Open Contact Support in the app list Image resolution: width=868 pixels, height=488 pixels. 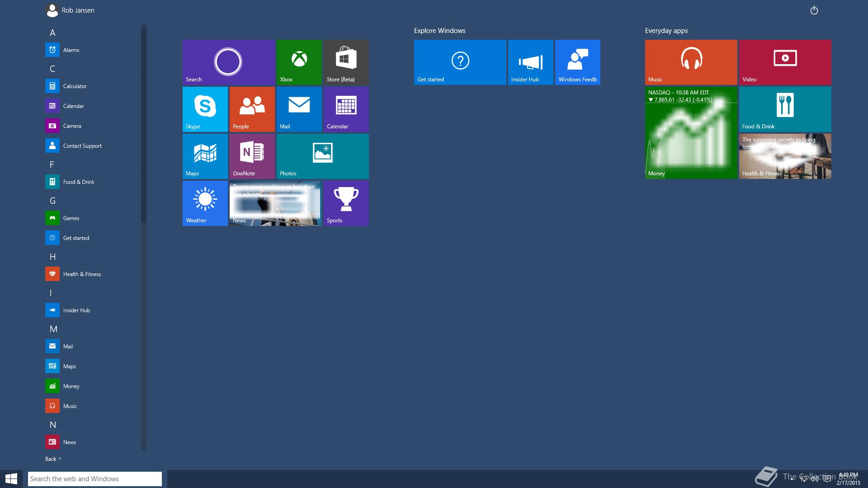[x=92, y=145]
